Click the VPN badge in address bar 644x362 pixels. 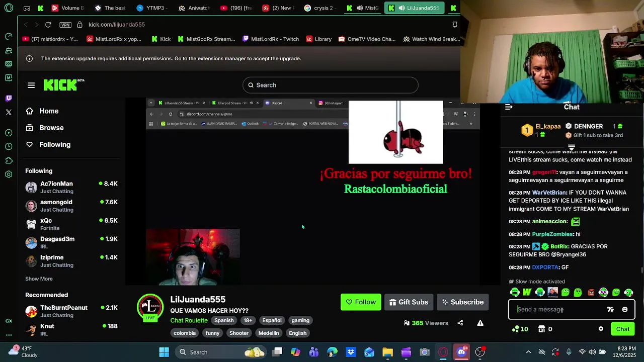tap(65, 25)
